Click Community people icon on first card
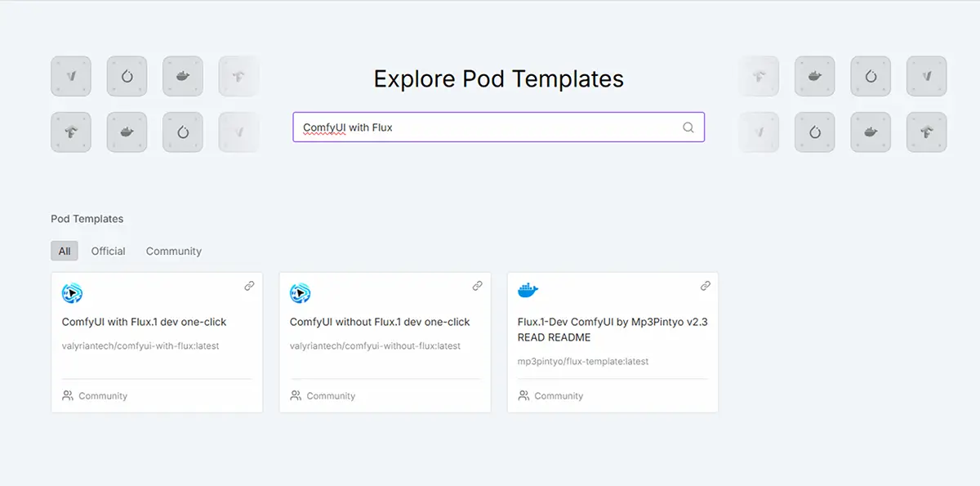The width and height of the screenshot is (980, 486). tap(68, 395)
